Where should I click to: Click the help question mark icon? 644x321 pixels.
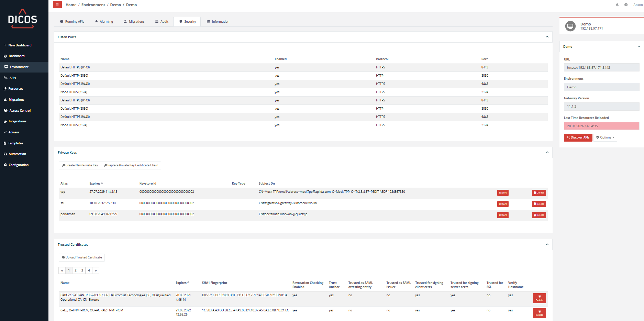coord(626,5)
